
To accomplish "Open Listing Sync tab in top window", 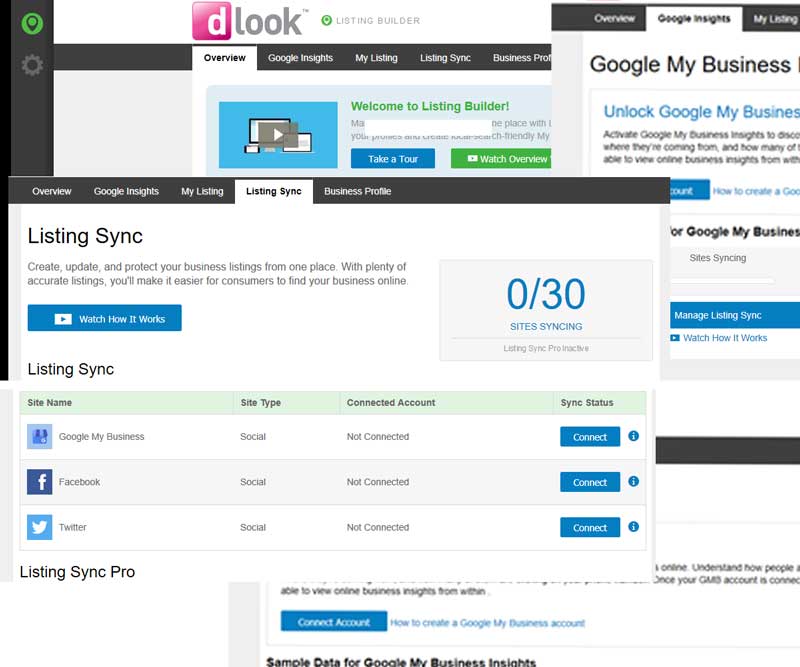I will click(445, 58).
